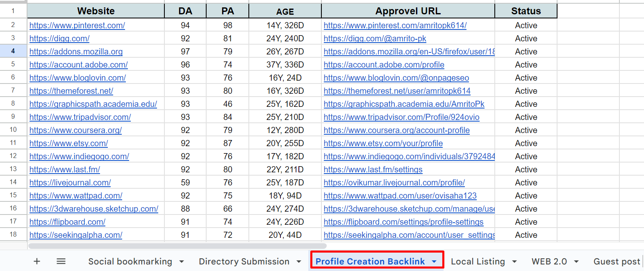Select the Guest post sheet tab
This screenshot has height=271, width=644.
pos(617,262)
